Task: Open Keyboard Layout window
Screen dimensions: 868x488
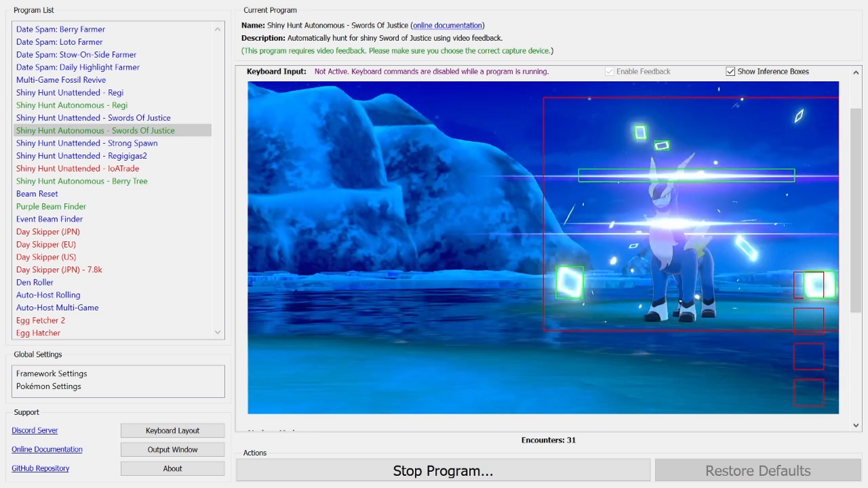Action: click(172, 431)
